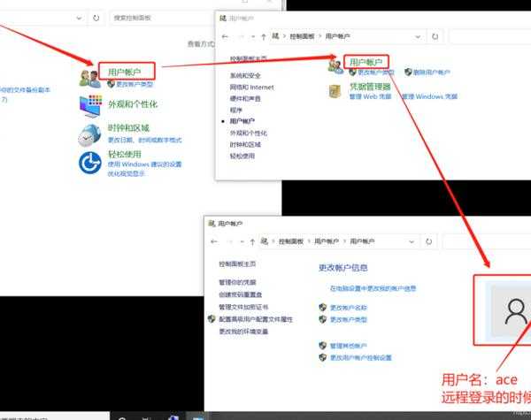This screenshot has height=420, width=531.
Task: Click 管理其他帐户 link
Action: click(349, 346)
